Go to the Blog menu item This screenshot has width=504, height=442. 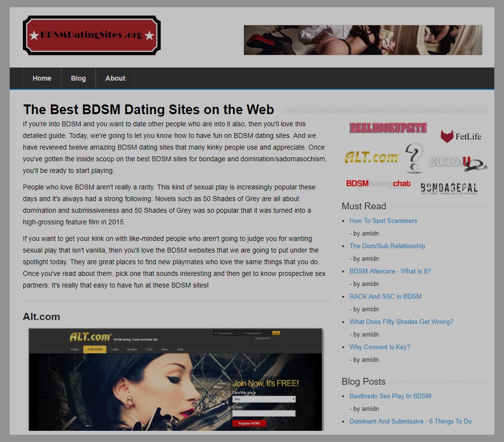[x=78, y=78]
